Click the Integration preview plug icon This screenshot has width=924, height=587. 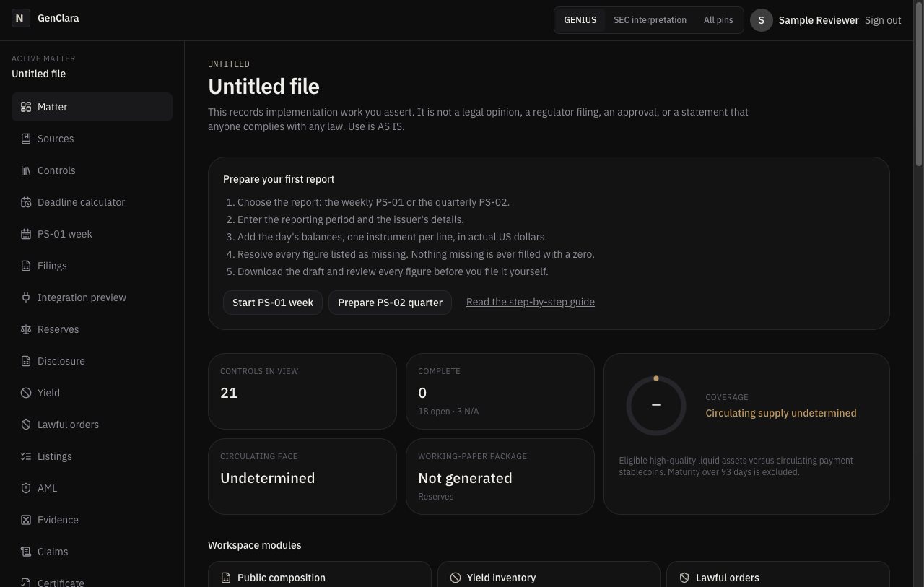click(x=26, y=297)
